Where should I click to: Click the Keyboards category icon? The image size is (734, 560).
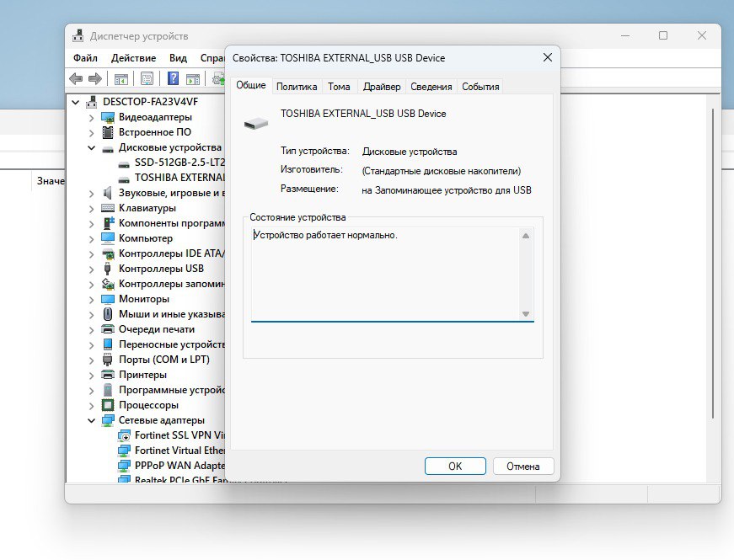pos(108,208)
